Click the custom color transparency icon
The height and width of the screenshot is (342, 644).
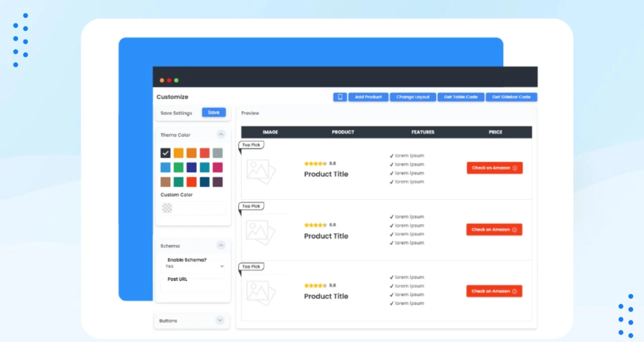[x=167, y=208]
